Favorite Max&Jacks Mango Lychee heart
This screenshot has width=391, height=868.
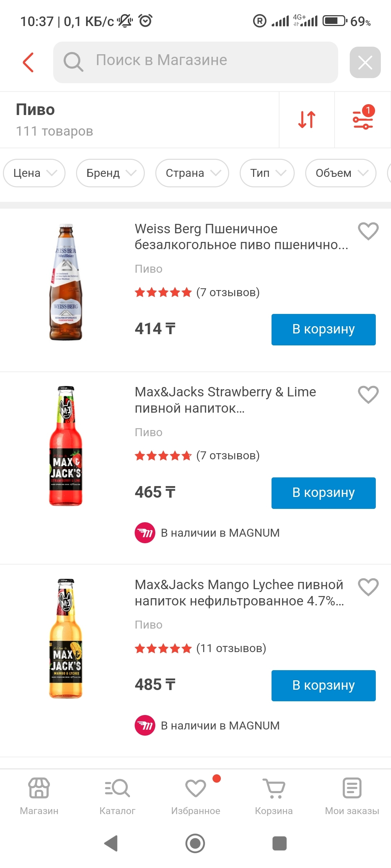[368, 587]
